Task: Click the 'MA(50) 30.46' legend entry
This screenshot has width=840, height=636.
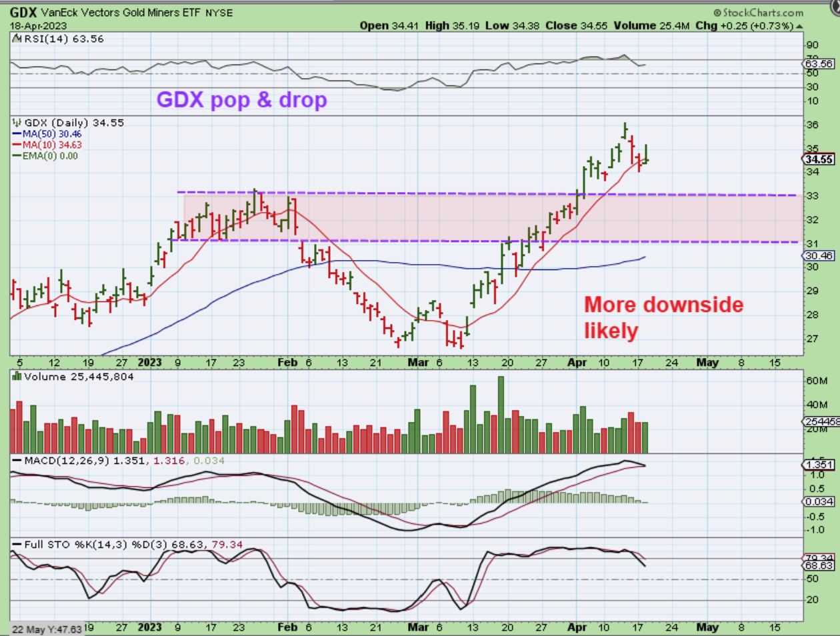Action: pyautogui.click(x=52, y=134)
